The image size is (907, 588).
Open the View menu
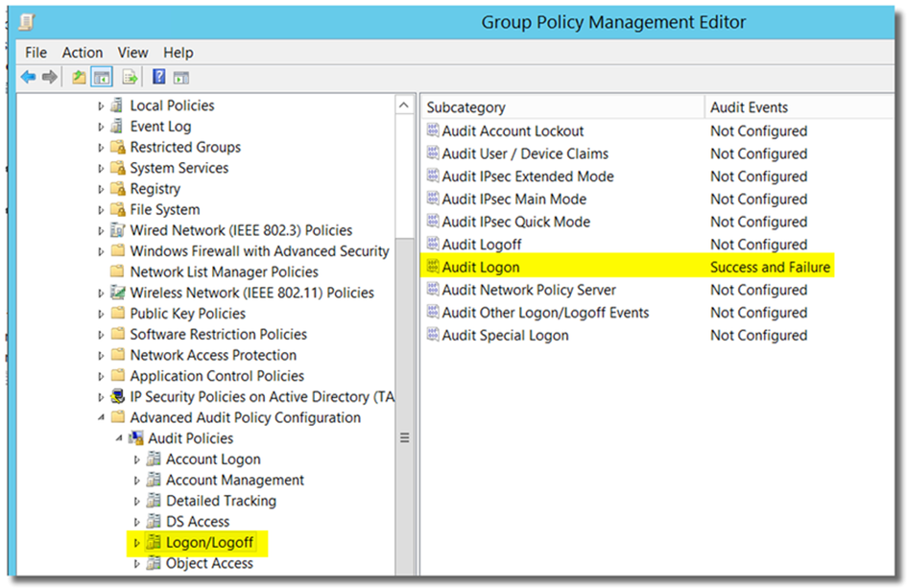(x=133, y=53)
